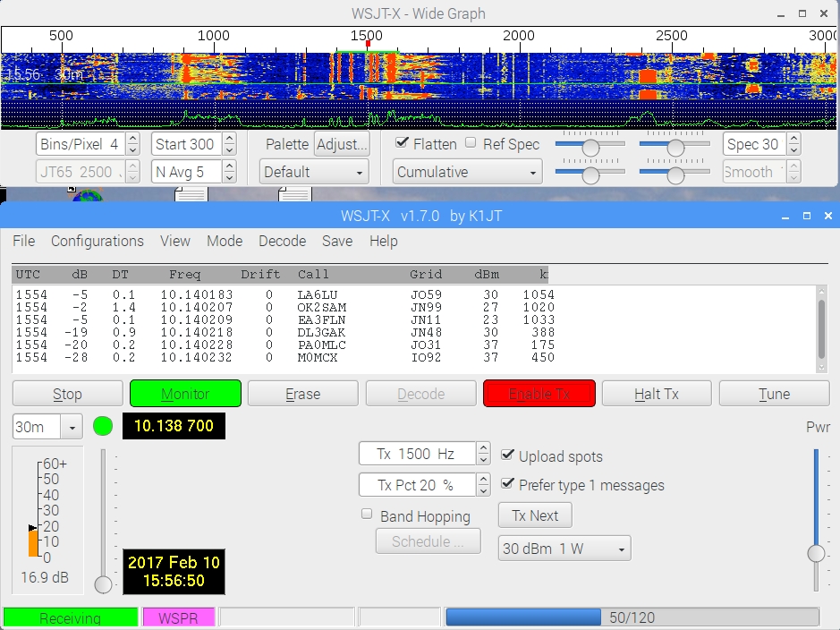Click the red Tx frequency marker on the Wide Graph scale

click(x=368, y=45)
